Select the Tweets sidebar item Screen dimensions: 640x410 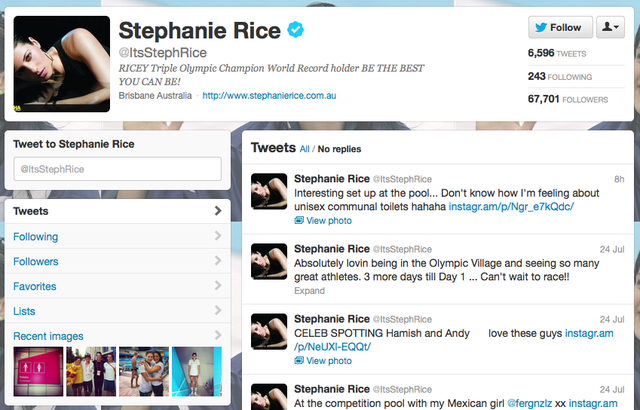click(x=118, y=211)
